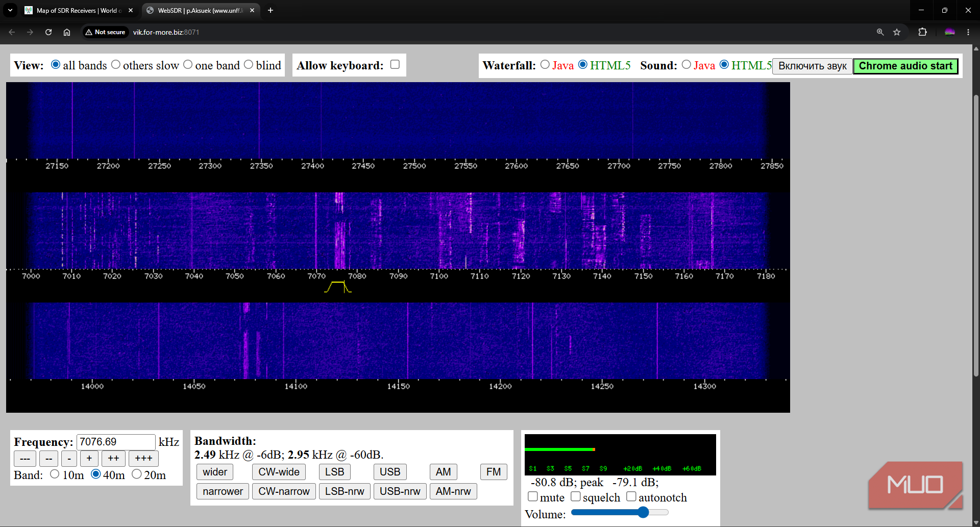The width and height of the screenshot is (980, 527).
Task: Click the Chrome audio start button
Action: pos(905,66)
